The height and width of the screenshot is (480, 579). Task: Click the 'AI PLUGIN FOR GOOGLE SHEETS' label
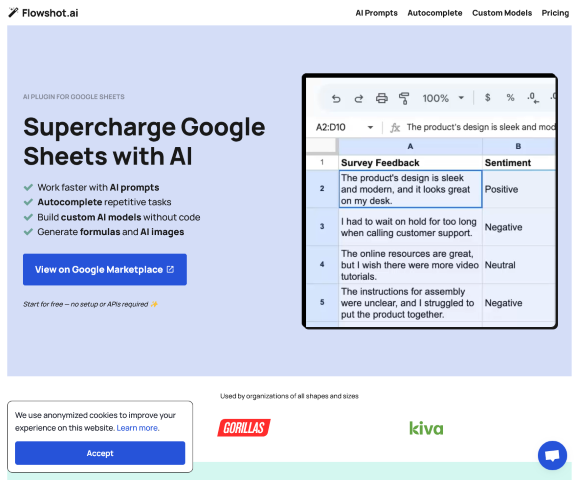coord(74,97)
